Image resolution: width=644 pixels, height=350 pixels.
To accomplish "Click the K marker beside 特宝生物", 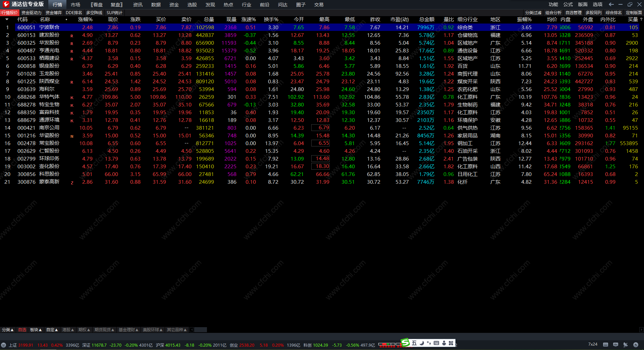I will pos(72,105).
